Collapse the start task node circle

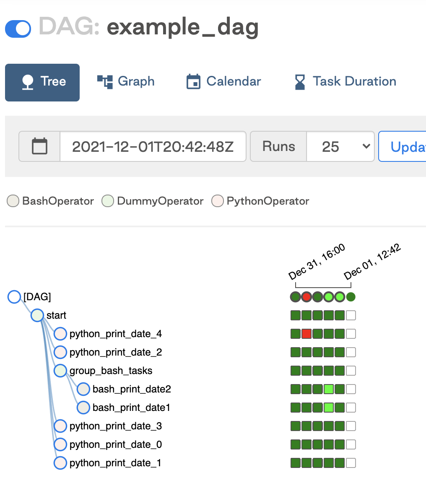tap(37, 315)
